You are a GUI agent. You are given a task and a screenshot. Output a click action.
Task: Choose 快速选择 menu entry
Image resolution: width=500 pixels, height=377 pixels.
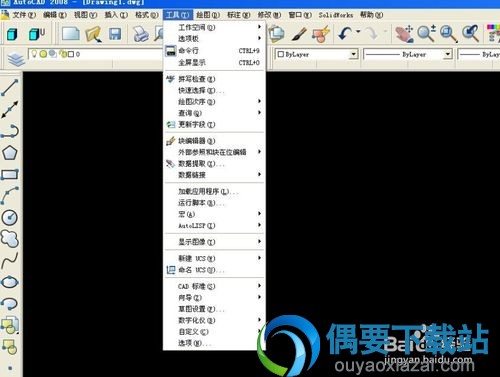(x=214, y=90)
